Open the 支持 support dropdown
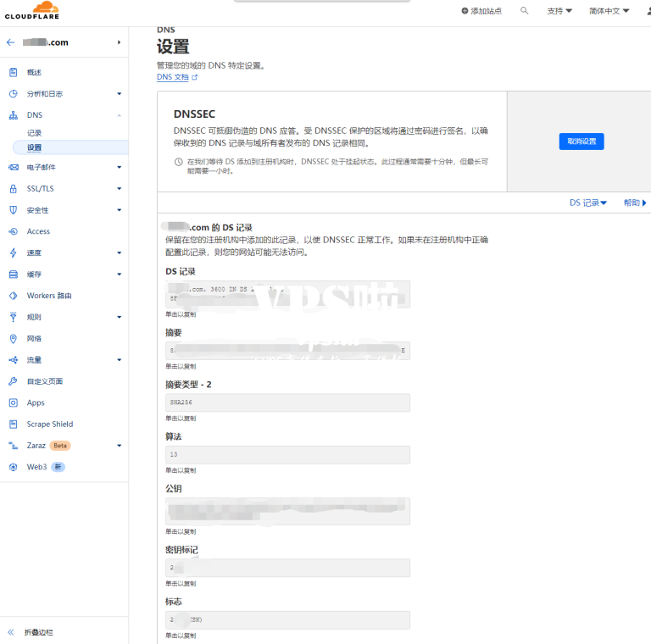 click(559, 11)
